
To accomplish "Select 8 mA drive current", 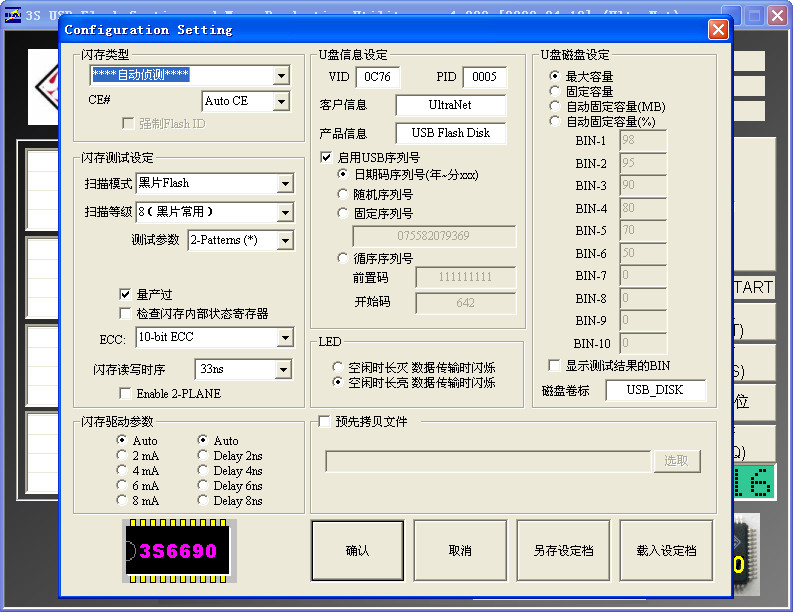I will [x=121, y=500].
